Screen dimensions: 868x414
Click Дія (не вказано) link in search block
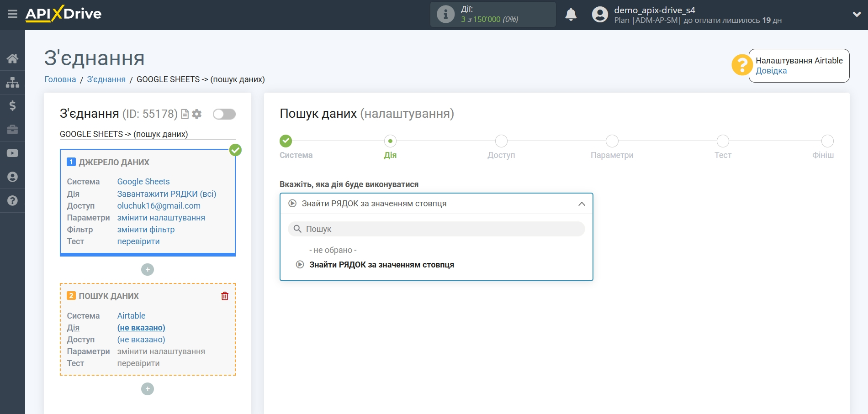coord(141,328)
